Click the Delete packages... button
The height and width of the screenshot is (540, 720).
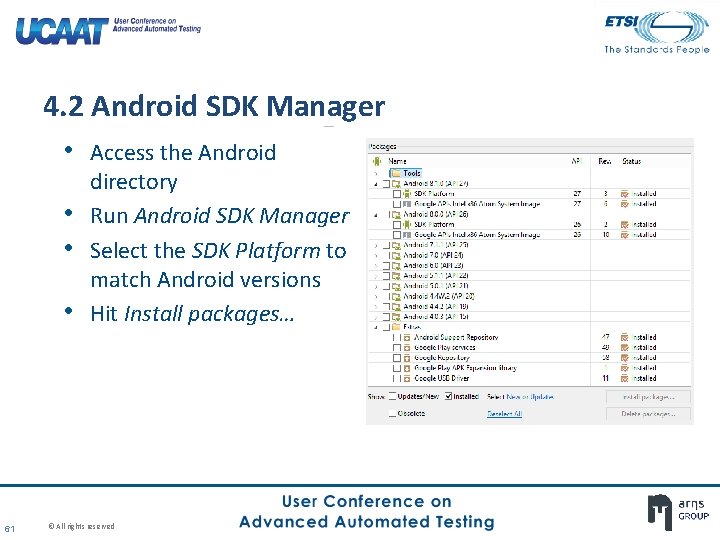click(648, 414)
